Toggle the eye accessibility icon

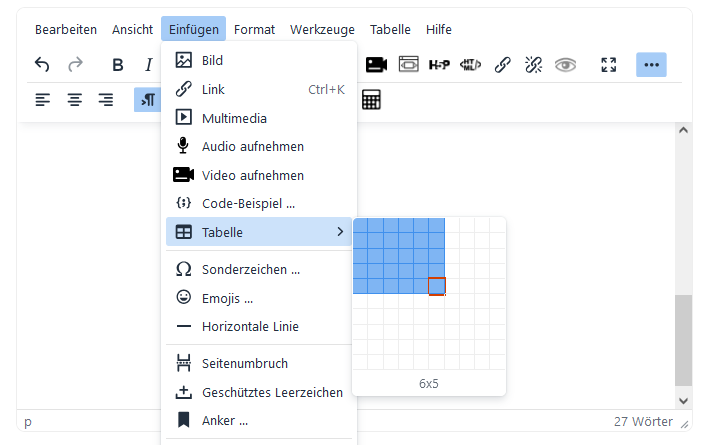click(x=566, y=65)
